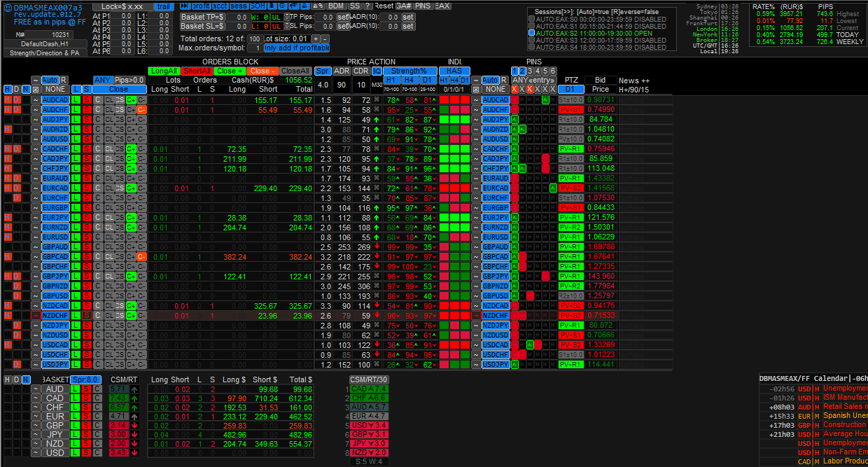The width and height of the screenshot is (868, 467).
Task: Enable the AUTO:EAX:S0 session checkbox
Action: click(x=531, y=19)
